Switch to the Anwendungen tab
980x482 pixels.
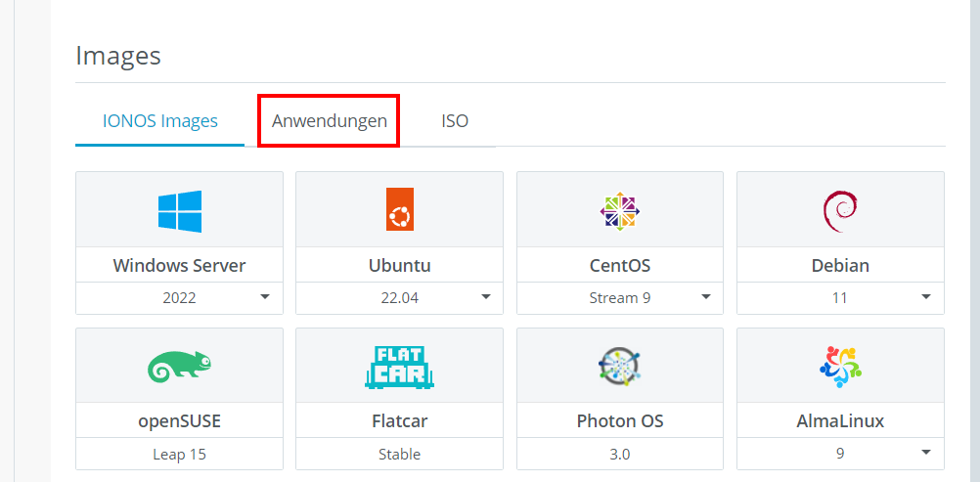tap(330, 120)
